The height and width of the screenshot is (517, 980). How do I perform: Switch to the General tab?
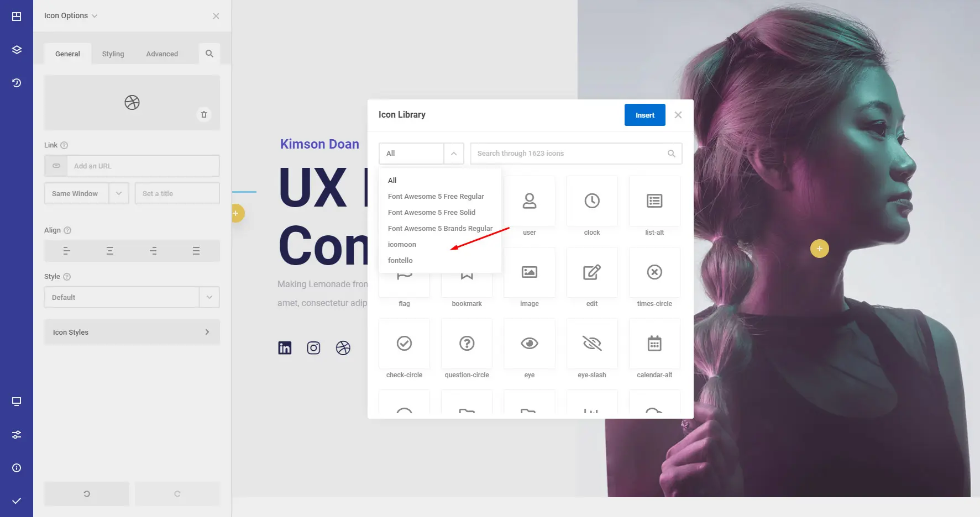pos(67,54)
